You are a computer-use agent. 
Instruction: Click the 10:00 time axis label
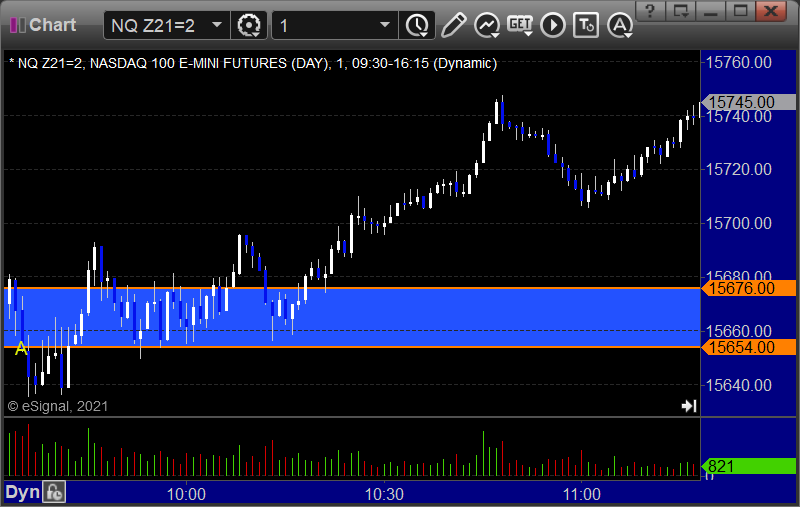point(186,494)
